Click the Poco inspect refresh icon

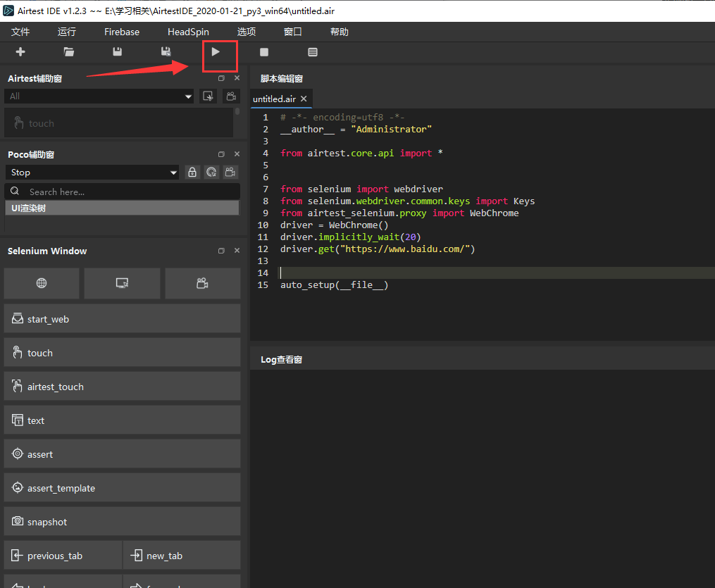211,173
